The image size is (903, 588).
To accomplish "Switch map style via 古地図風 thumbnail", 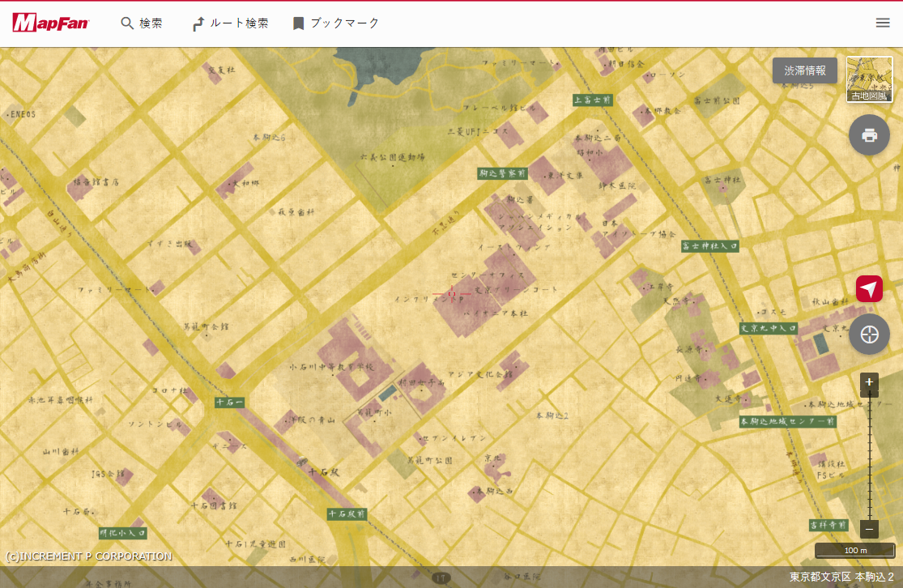I will point(869,79).
